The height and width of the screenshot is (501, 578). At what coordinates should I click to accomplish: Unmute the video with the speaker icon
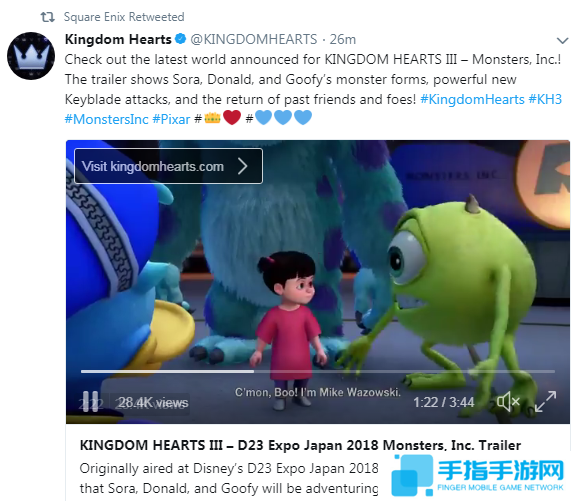[508, 401]
